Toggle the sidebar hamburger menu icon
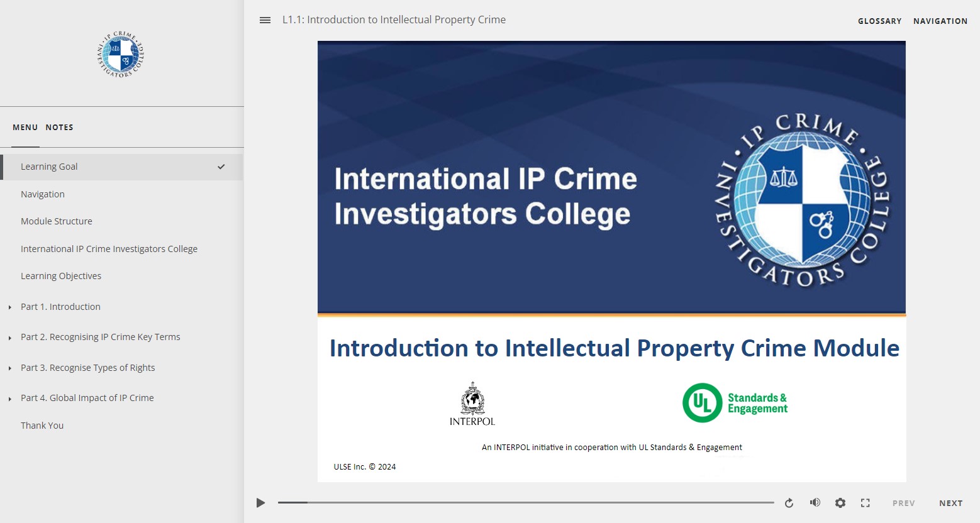 tap(265, 20)
